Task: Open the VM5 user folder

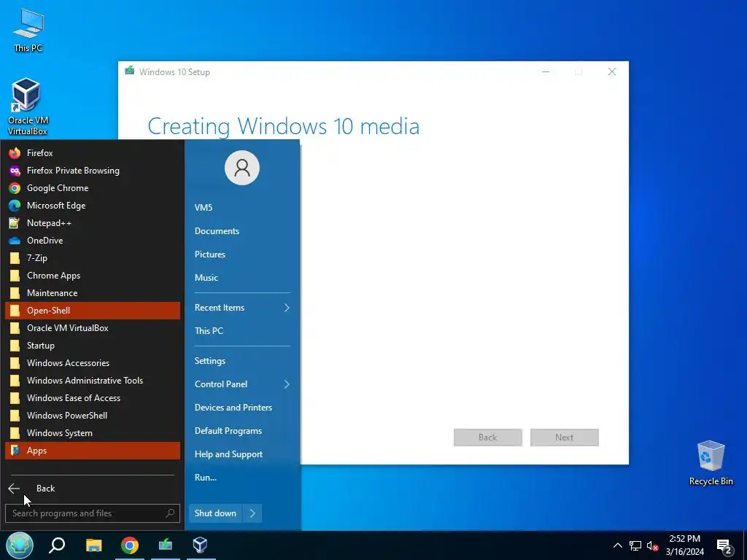Action: point(242,208)
